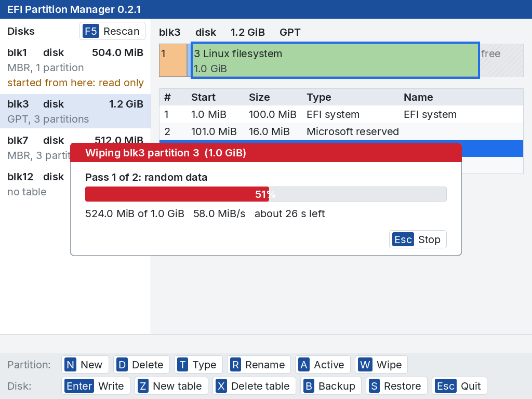Viewport: 532px width, 399px height.
Task: Click the green Linux filesystem block in disk map
Action: point(335,60)
